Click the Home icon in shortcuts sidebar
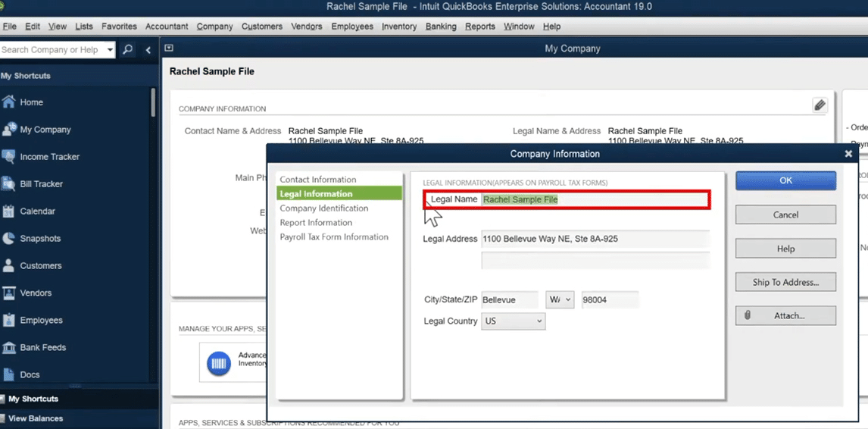This screenshot has height=429, width=868. tap(9, 102)
